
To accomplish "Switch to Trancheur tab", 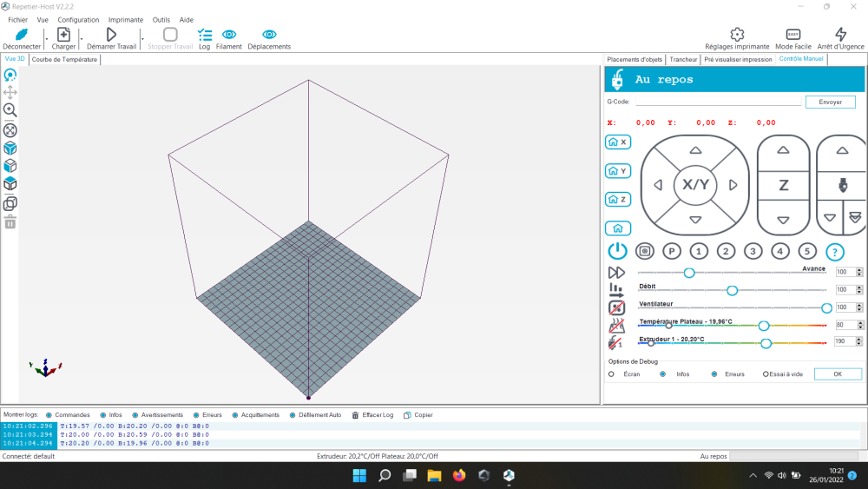I will 683,59.
